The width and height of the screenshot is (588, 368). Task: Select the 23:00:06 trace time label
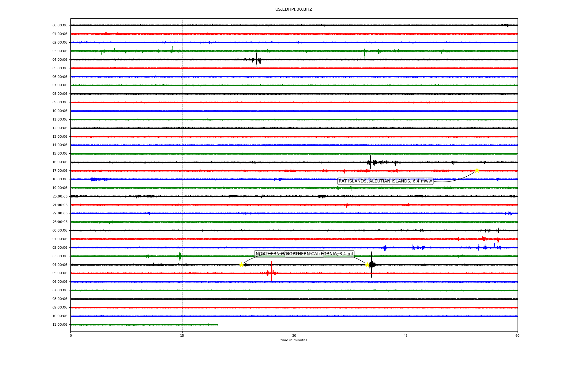60,222
